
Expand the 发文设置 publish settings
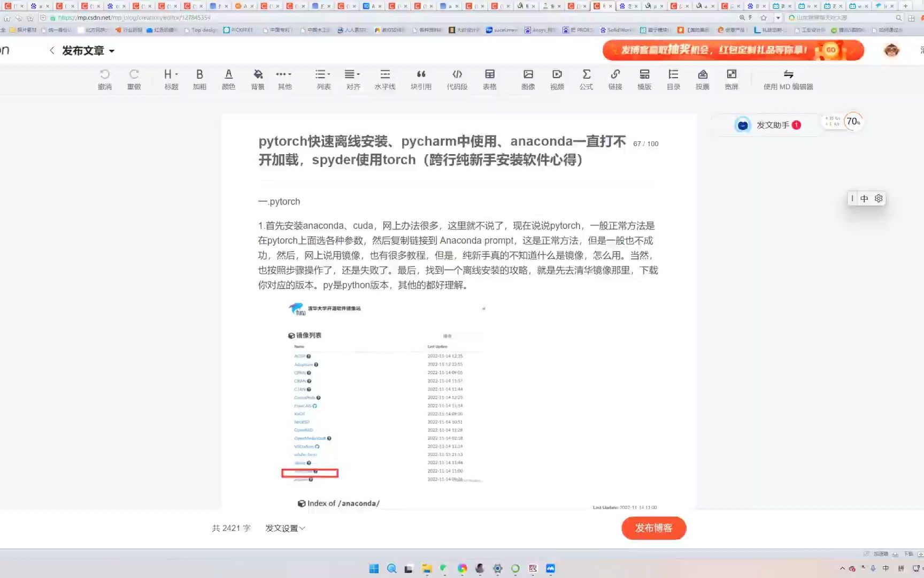285,528
